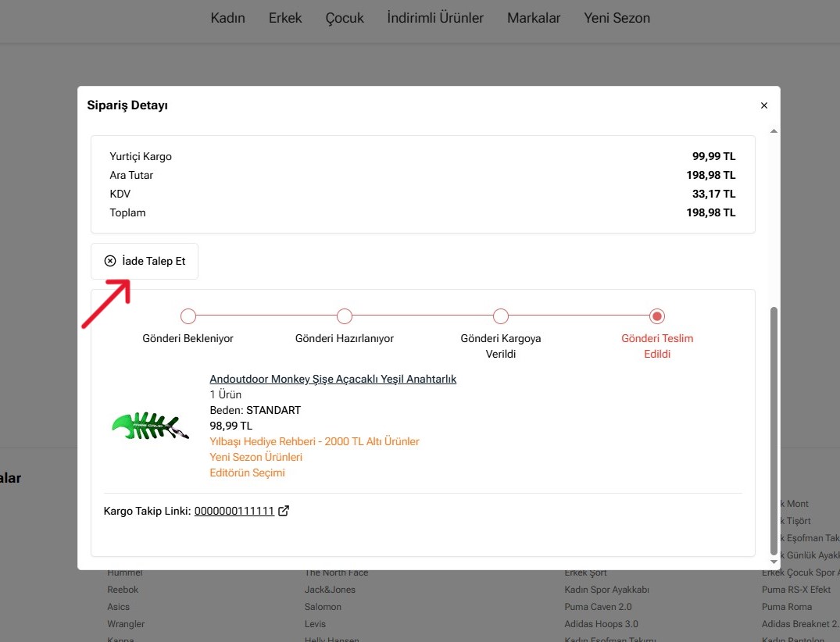
Task: Open Yeni Sezon Ürünleri link
Action: pyautogui.click(x=256, y=457)
